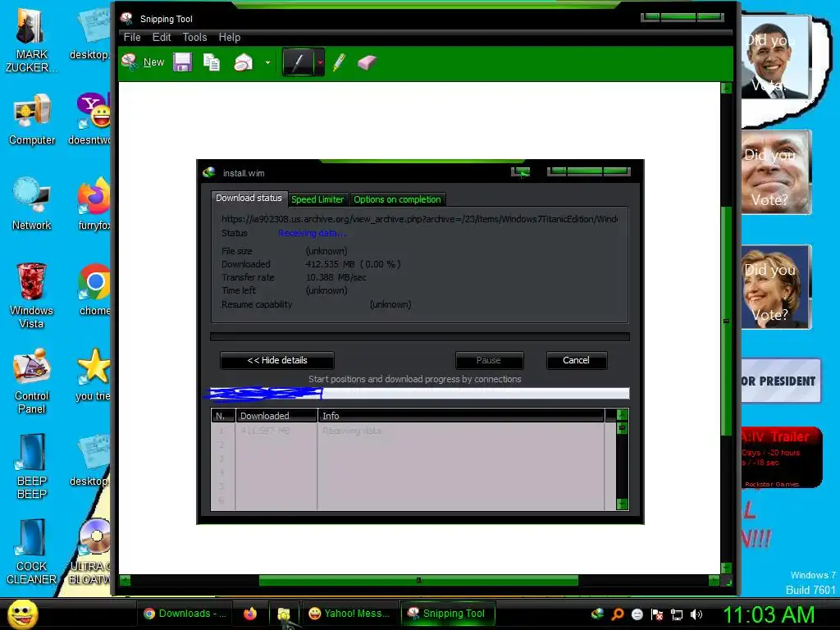Open the furryfox Firefox desktop shortcut

[x=94, y=203]
